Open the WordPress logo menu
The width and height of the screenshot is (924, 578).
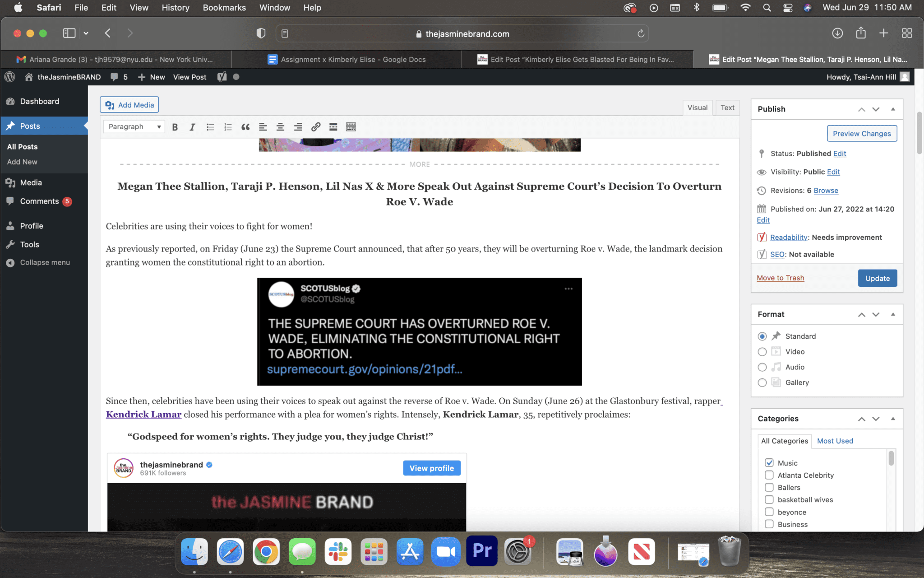[x=10, y=77]
